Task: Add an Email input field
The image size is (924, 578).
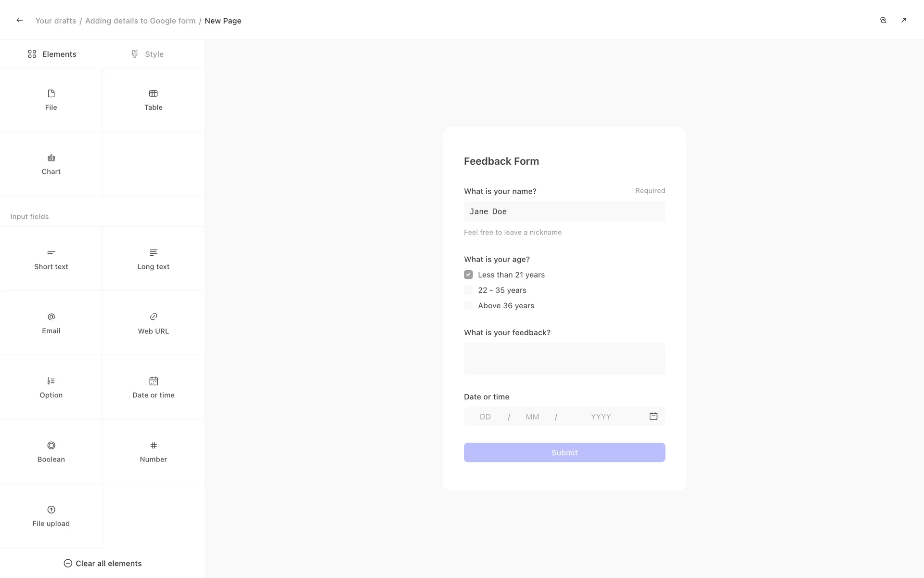Action: tap(51, 323)
